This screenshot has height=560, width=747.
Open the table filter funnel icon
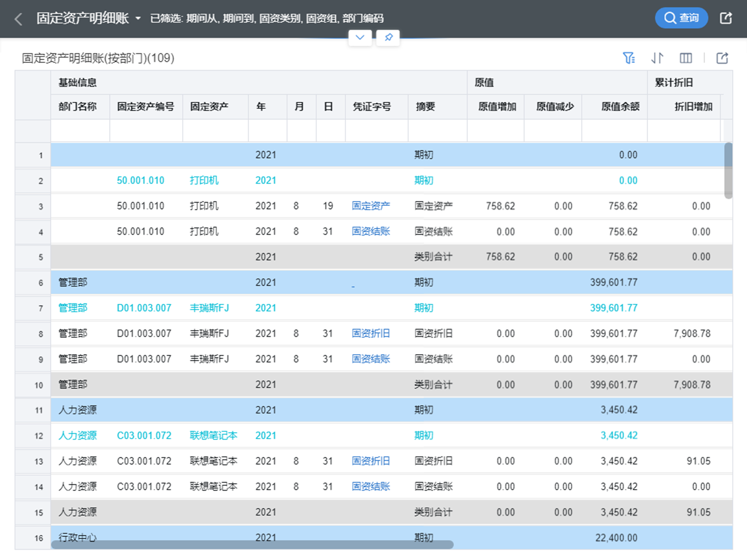629,58
